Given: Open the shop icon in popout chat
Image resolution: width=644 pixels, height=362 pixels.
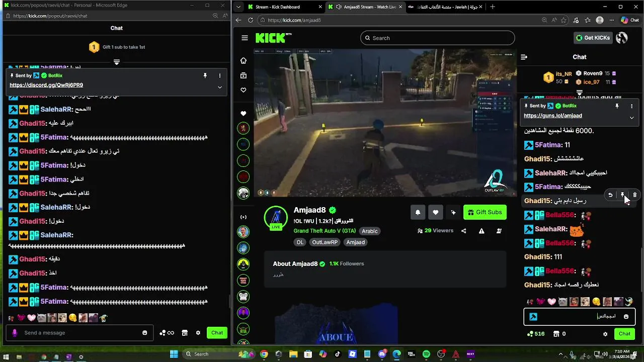Looking at the screenshot, I should [185, 333].
